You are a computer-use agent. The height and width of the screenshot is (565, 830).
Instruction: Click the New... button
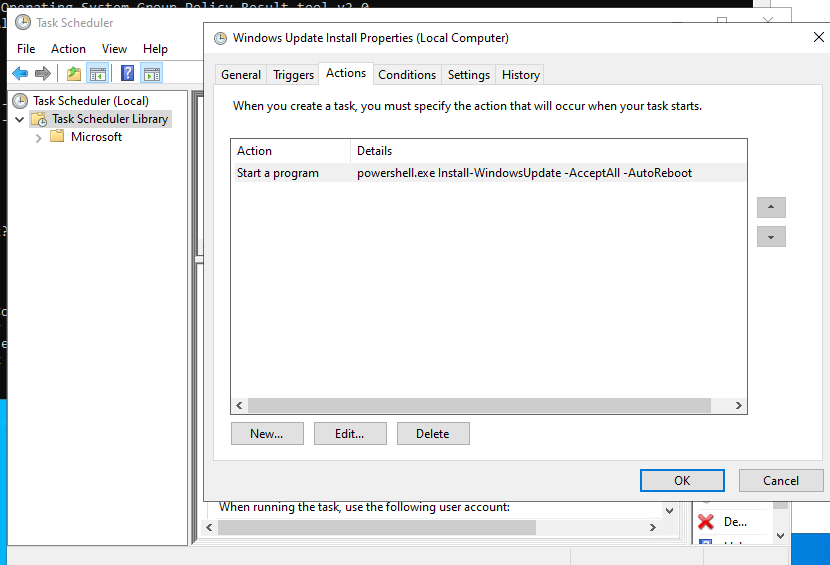click(x=267, y=434)
